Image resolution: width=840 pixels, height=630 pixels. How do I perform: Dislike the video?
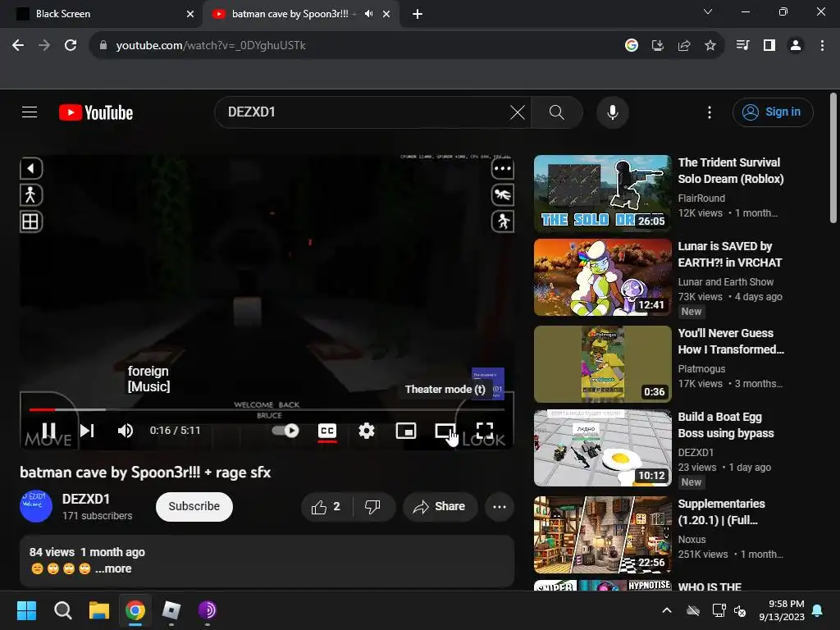(373, 507)
